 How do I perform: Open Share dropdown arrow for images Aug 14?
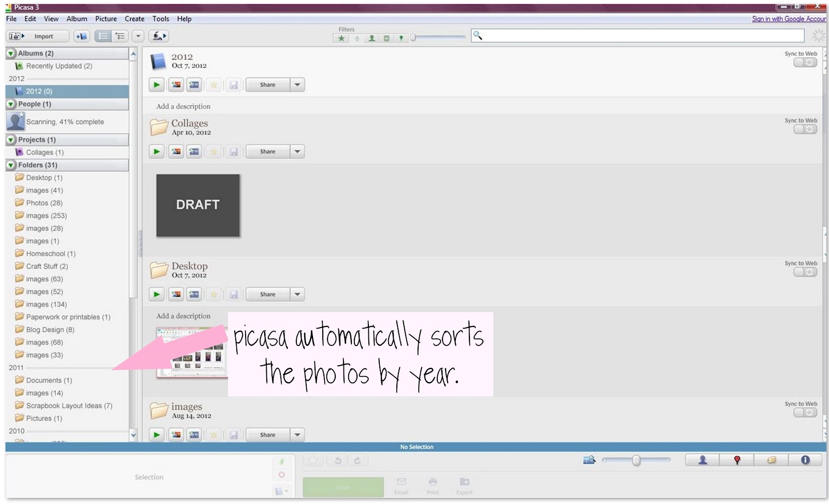[297, 435]
